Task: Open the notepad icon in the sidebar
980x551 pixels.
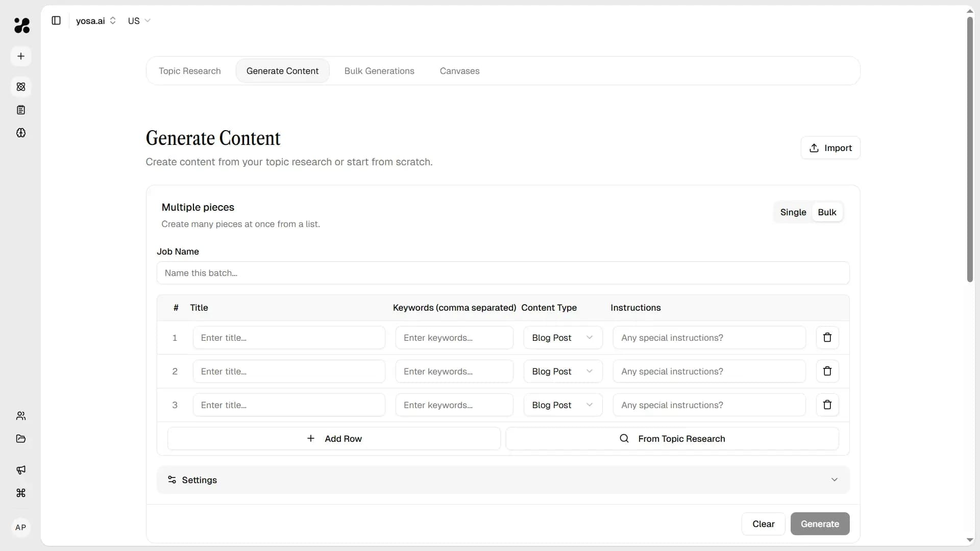Action: coord(20,110)
